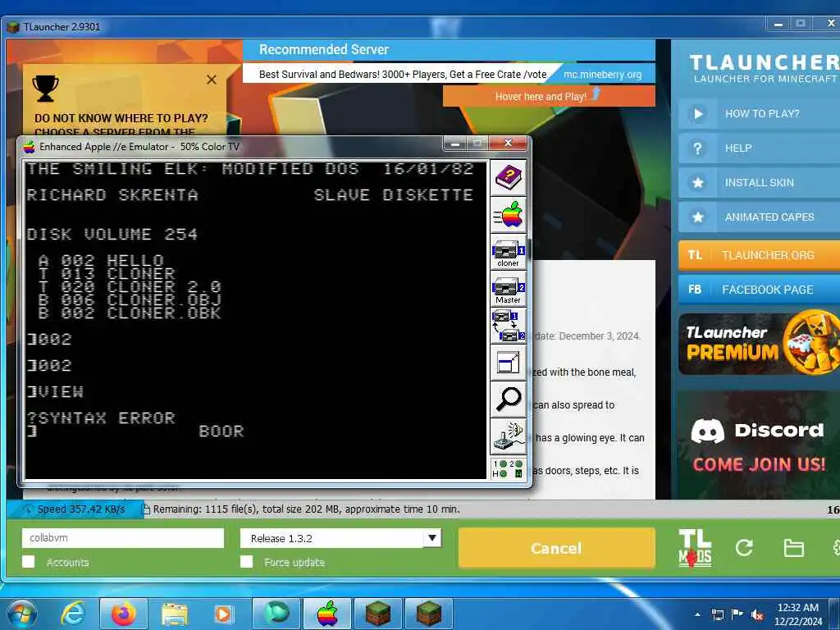Open the ANIMATED CAPES sidebar item
Image resolution: width=840 pixels, height=630 pixels.
(x=759, y=217)
